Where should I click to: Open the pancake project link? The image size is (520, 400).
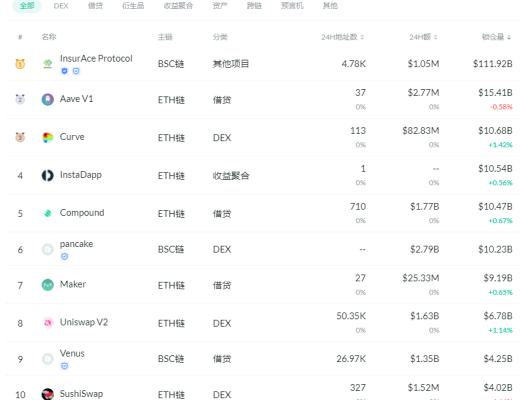76,244
